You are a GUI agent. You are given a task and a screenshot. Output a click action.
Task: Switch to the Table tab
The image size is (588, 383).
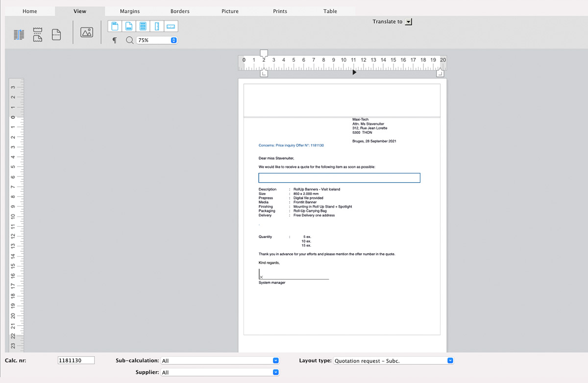pyautogui.click(x=330, y=11)
